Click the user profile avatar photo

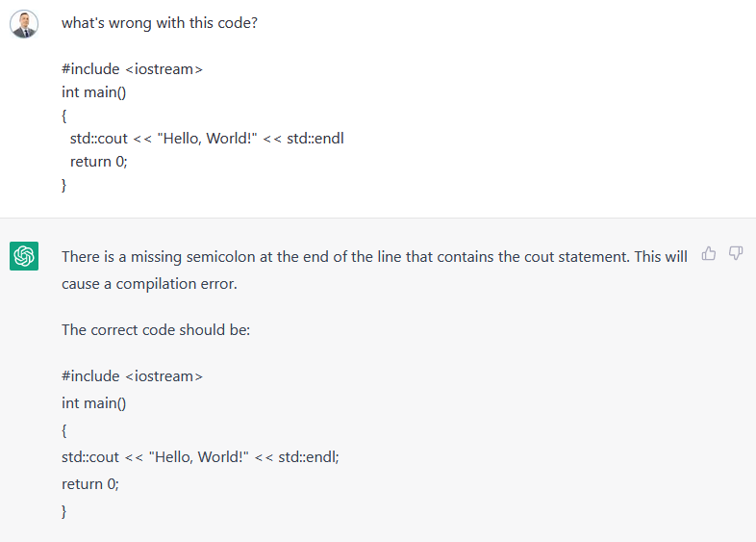click(x=24, y=24)
